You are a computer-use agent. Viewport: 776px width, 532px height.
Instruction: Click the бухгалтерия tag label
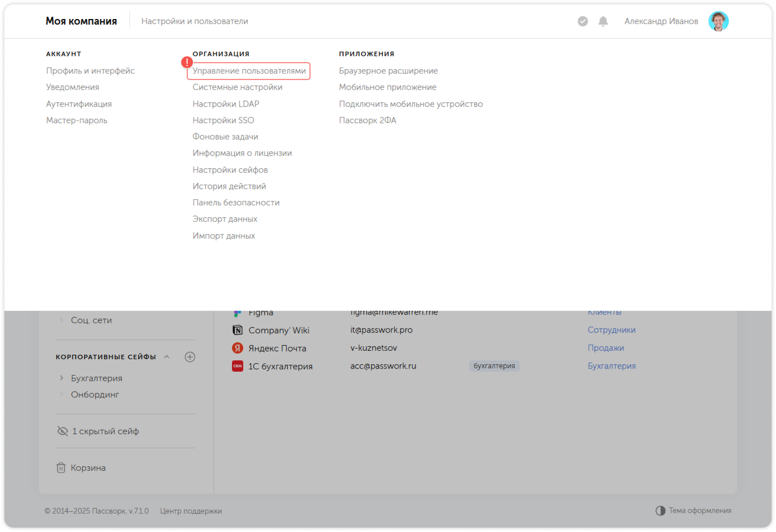pyautogui.click(x=494, y=366)
